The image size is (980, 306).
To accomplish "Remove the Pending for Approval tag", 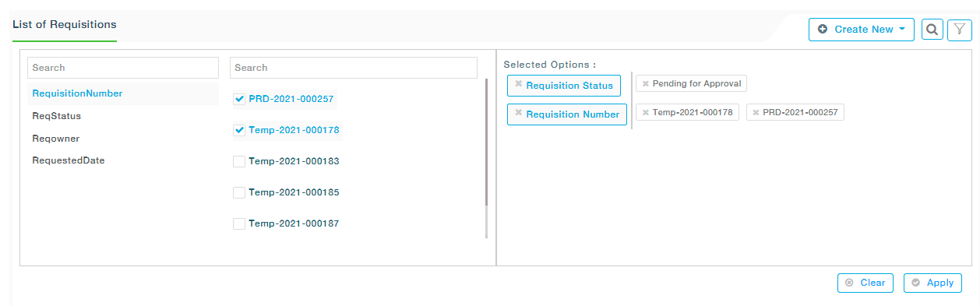I will (x=646, y=84).
